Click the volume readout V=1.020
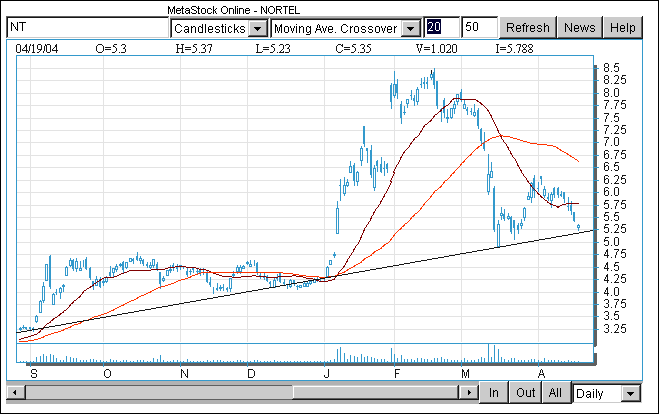The width and height of the screenshot is (659, 414). pyautogui.click(x=437, y=49)
